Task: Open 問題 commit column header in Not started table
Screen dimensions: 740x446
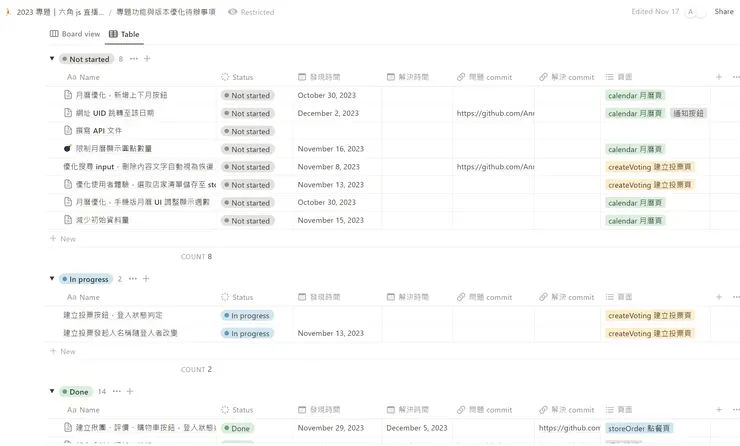Action: point(485,77)
